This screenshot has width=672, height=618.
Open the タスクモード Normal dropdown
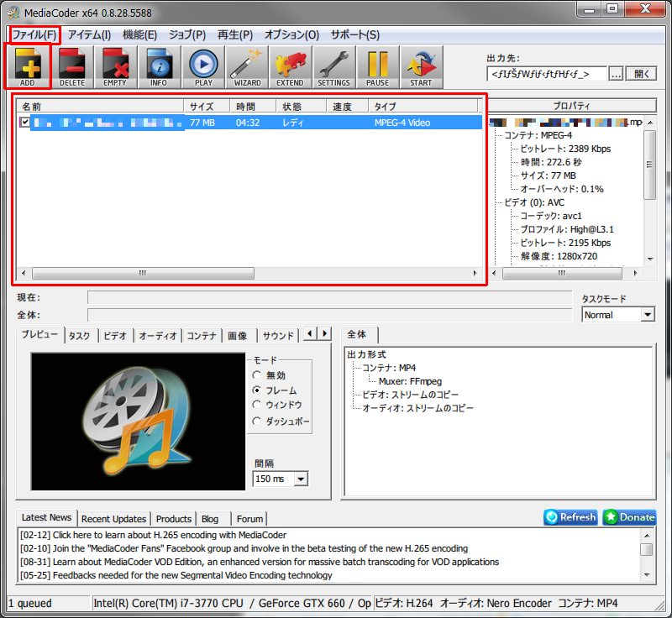[x=648, y=315]
